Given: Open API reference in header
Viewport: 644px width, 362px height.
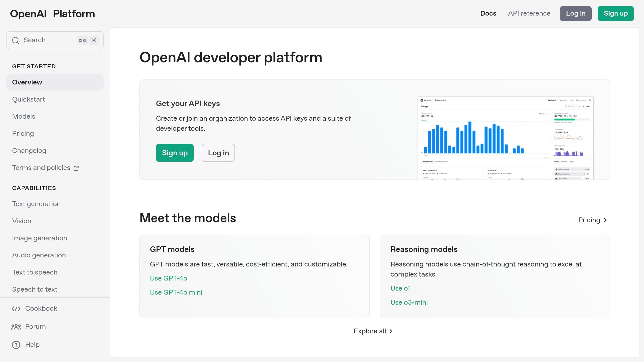Looking at the screenshot, I should point(529,13).
